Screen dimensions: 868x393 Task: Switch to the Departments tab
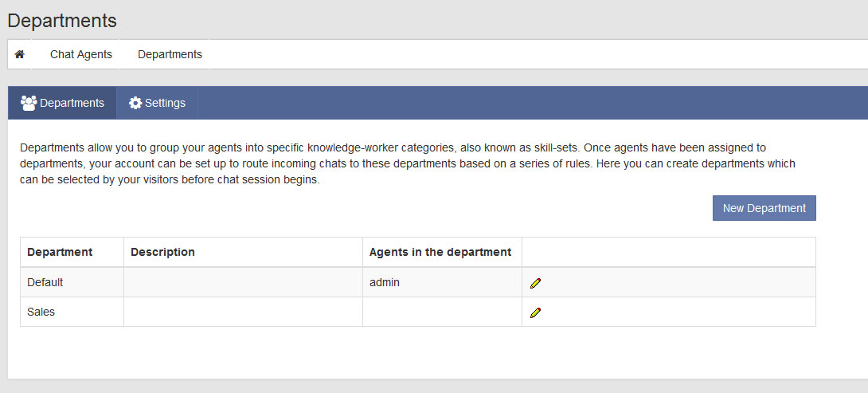63,103
